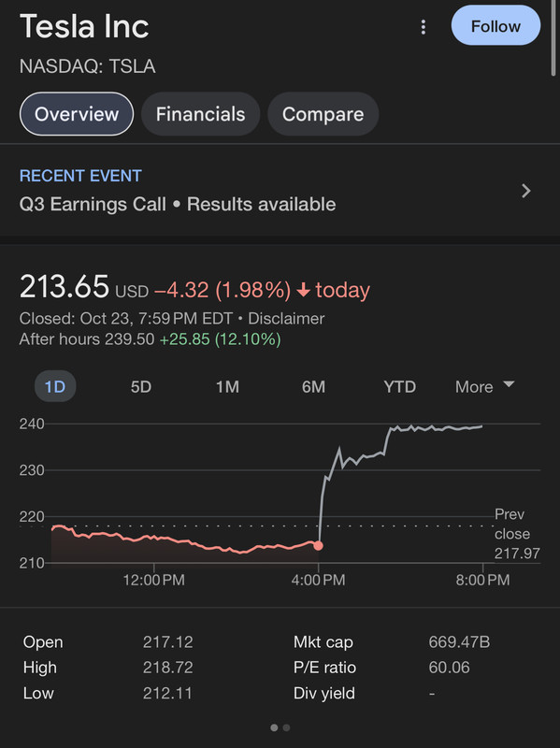Click the page scrollbar at top right
The image size is (560, 748).
[553, 38]
